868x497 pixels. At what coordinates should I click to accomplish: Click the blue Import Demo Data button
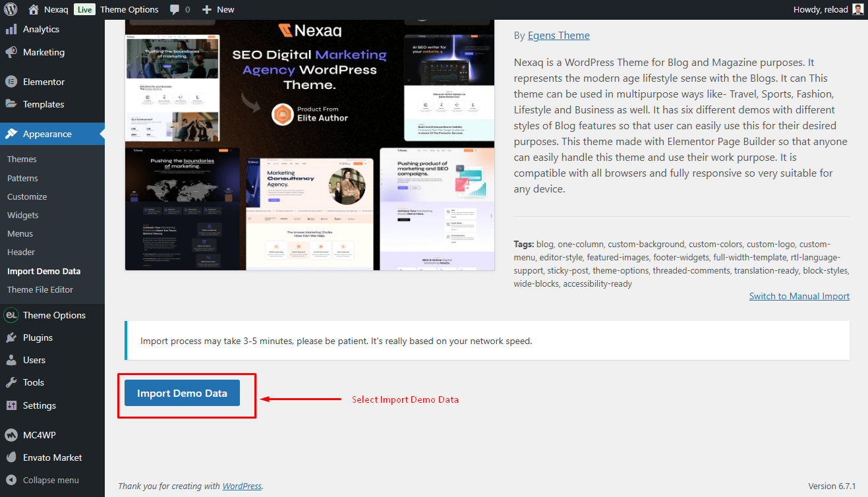pyautogui.click(x=182, y=394)
